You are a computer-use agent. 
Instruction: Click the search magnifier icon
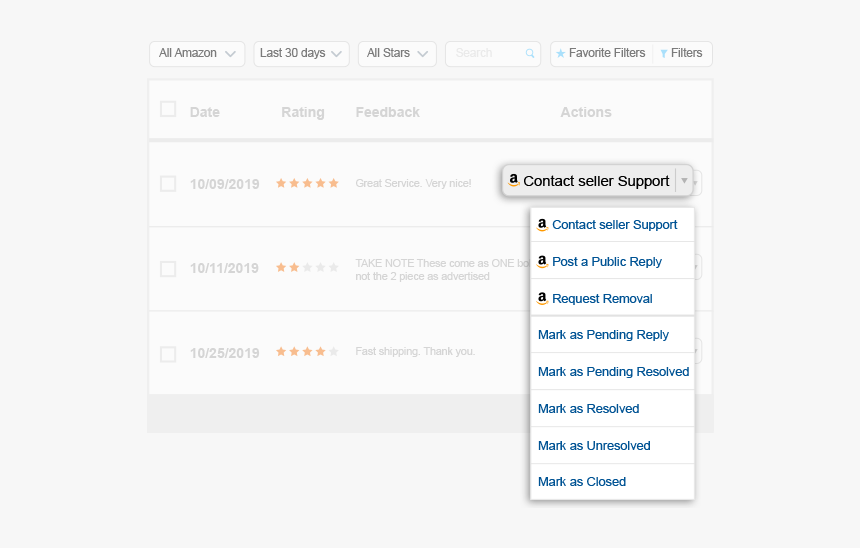tap(530, 54)
